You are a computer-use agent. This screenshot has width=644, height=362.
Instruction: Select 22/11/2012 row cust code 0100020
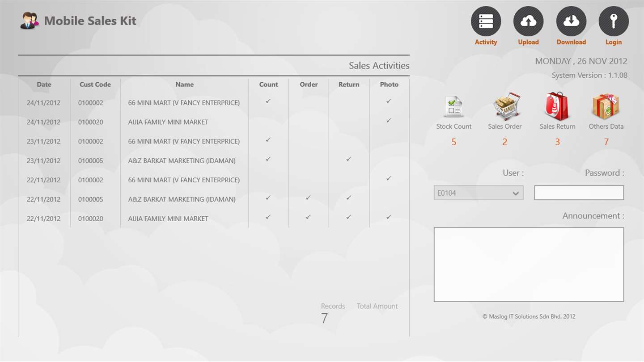point(90,219)
